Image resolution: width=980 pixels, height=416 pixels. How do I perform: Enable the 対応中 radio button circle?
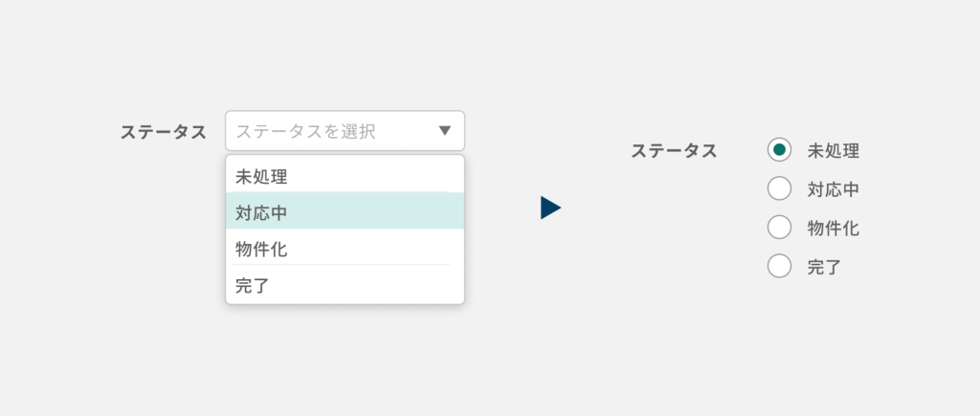(780, 189)
